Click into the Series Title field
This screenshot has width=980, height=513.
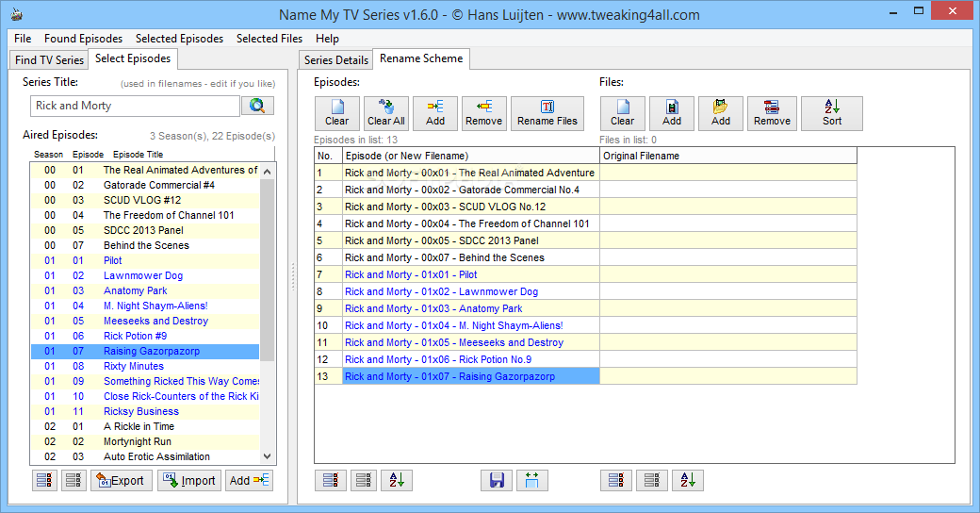(135, 106)
